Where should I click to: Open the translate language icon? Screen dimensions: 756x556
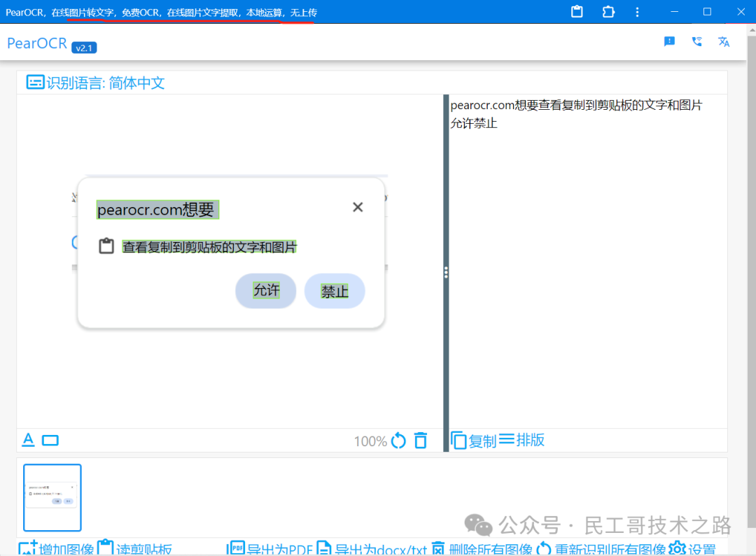pyautogui.click(x=724, y=42)
